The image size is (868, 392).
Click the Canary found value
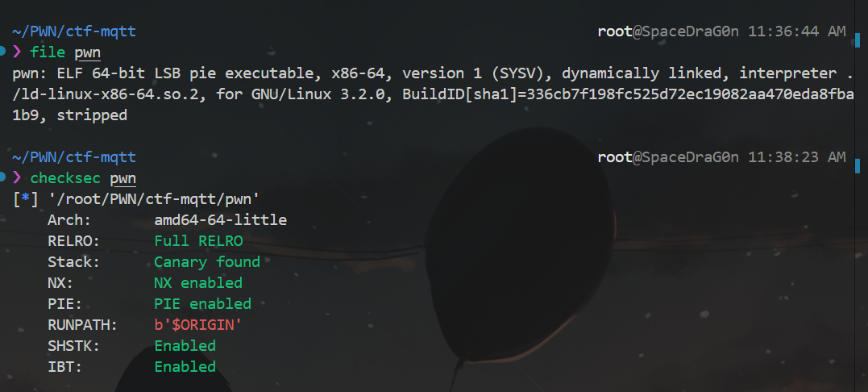coord(207,262)
